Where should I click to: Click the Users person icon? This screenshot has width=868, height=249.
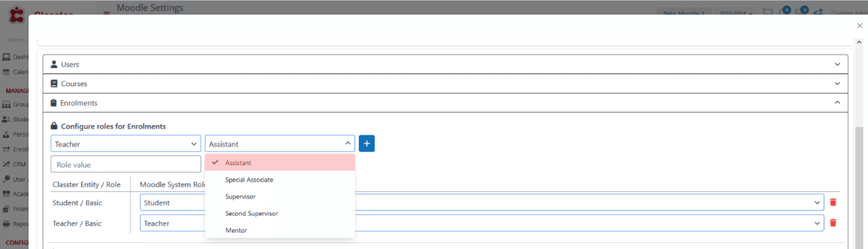(x=54, y=64)
